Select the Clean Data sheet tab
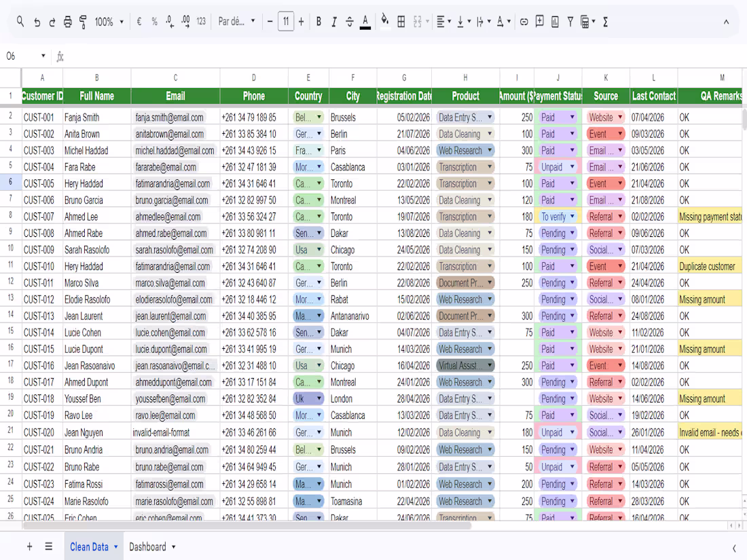The image size is (747, 560). tap(89, 546)
